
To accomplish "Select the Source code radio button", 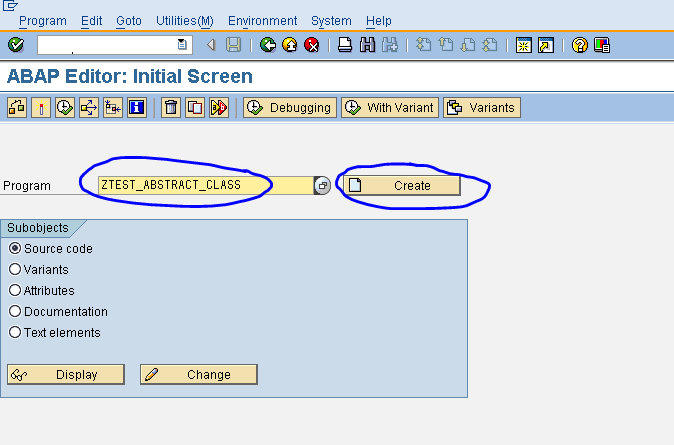I will 15,249.
